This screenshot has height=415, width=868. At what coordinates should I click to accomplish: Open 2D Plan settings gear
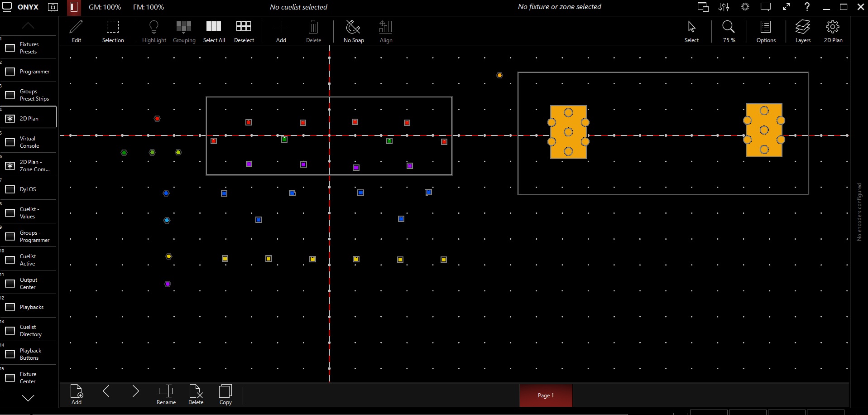(x=833, y=31)
